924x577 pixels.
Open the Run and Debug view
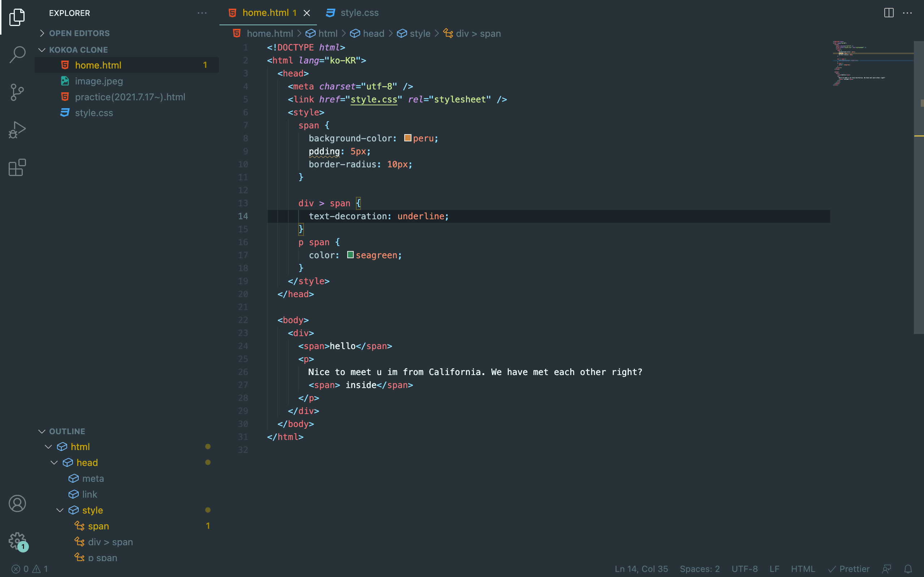coord(17,130)
